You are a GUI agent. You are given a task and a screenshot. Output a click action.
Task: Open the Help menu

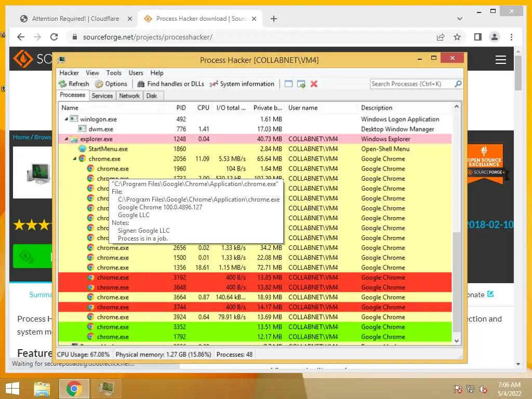point(157,73)
